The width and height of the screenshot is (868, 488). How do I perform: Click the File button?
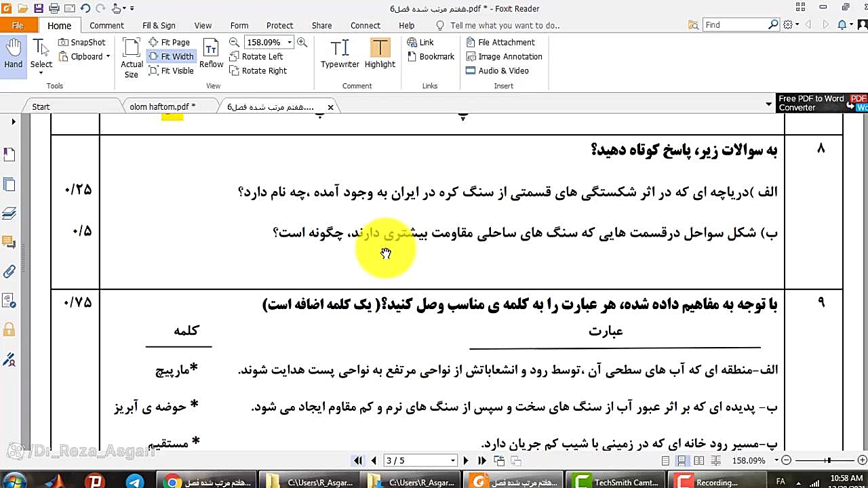[x=18, y=25]
